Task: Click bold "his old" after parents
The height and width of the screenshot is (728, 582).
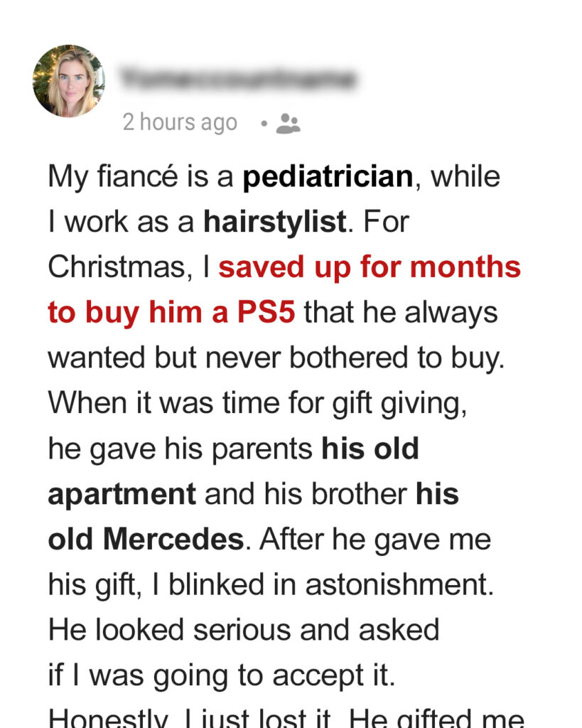Action: pos(370,449)
